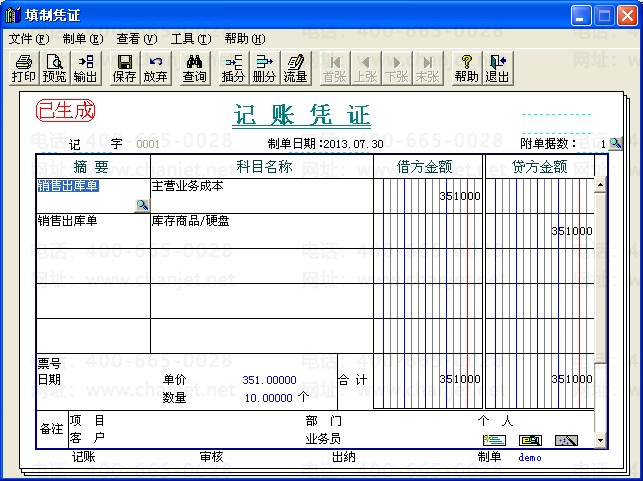The width and height of the screenshot is (643, 481).
Task: Open the 文件 menu
Action: pos(28,39)
